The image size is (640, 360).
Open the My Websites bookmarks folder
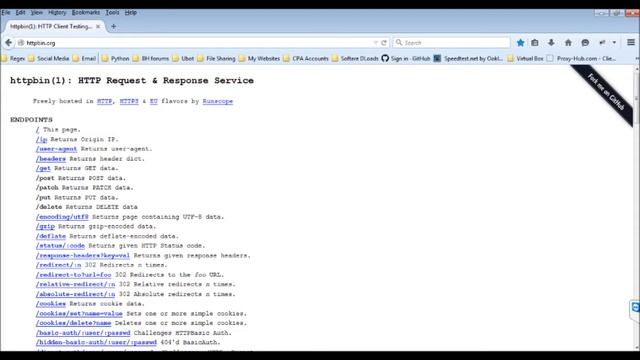(259, 58)
